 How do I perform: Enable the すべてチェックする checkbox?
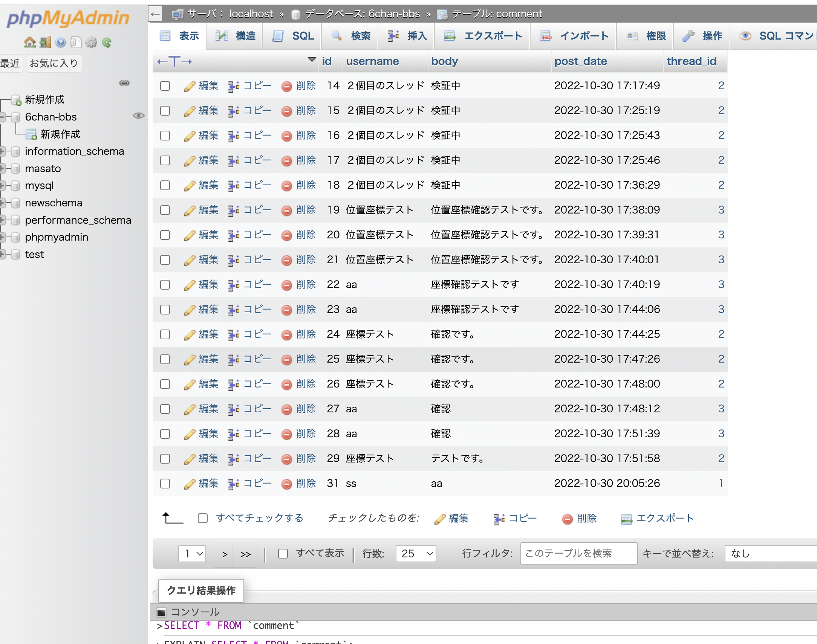click(x=202, y=518)
